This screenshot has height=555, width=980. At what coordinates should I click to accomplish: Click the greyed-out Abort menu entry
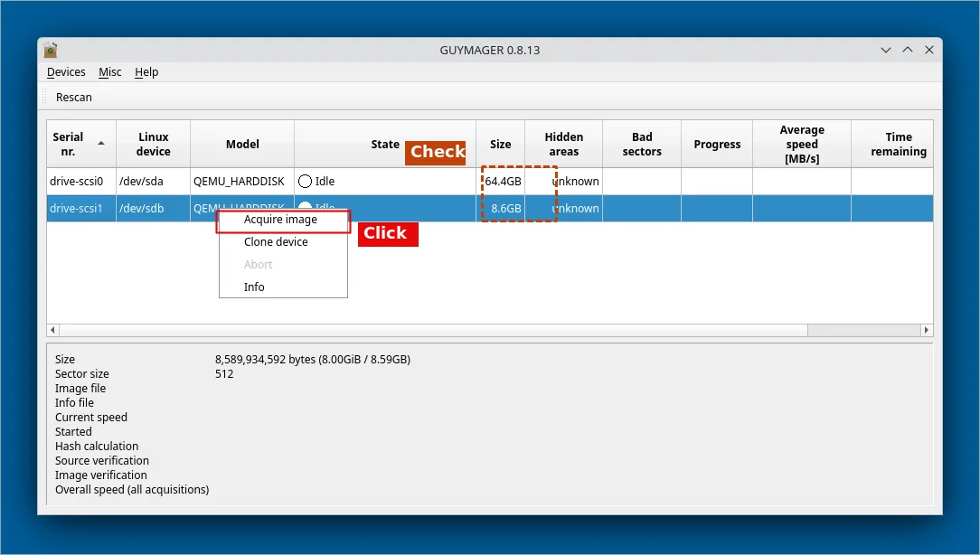point(259,264)
